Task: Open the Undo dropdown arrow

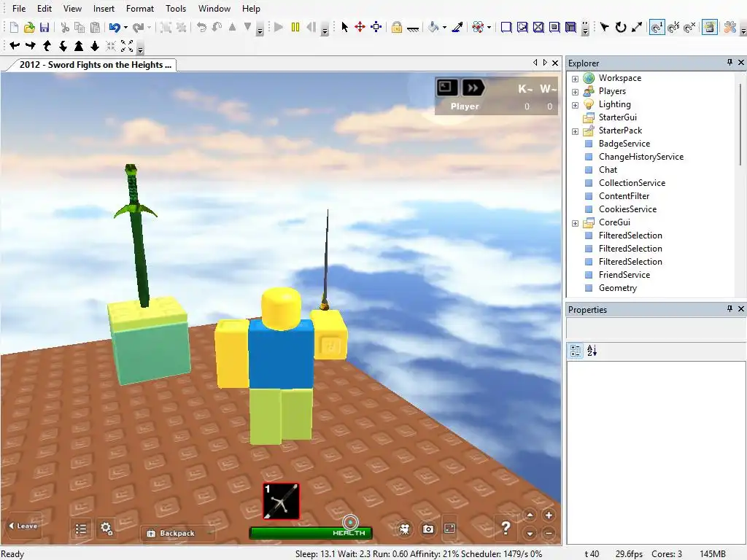Action: 125,28
